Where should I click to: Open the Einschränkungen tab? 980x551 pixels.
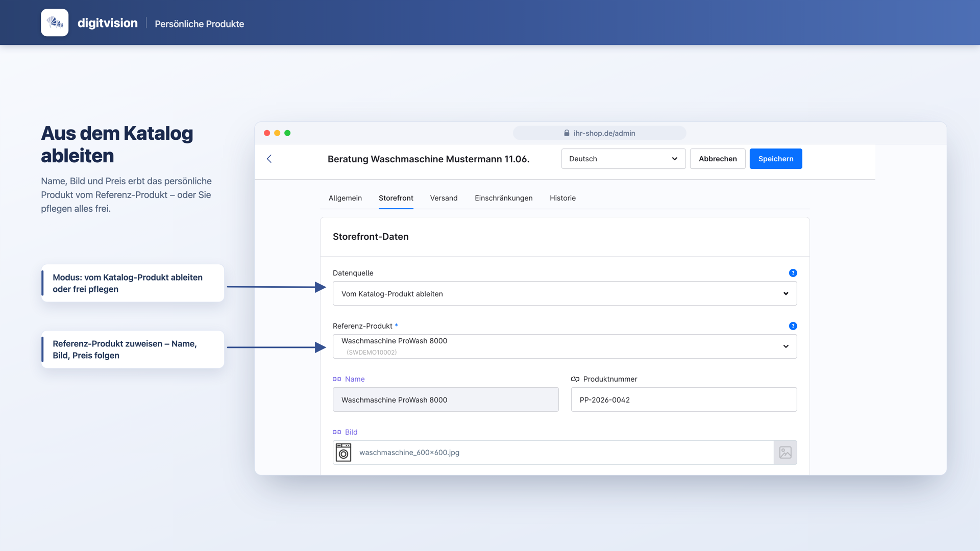point(503,198)
